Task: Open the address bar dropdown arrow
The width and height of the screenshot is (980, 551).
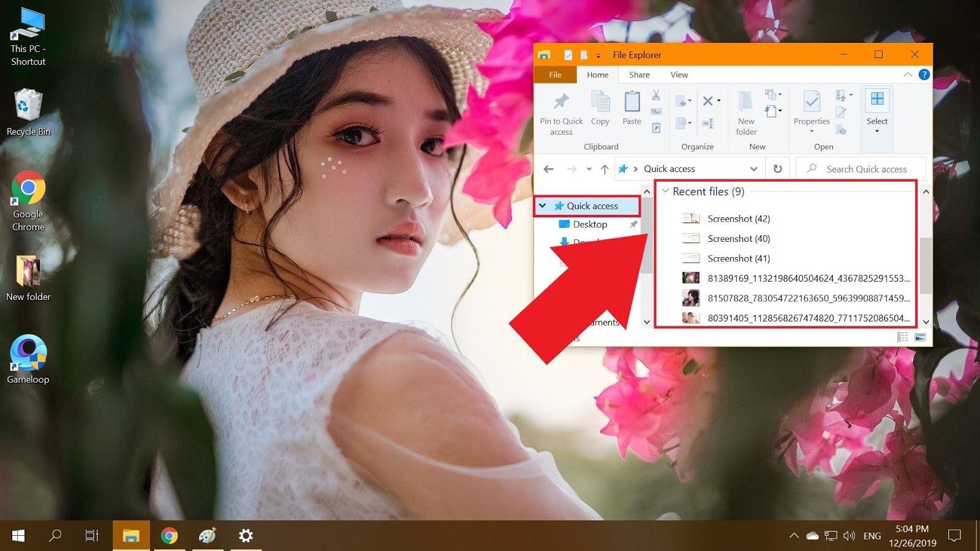Action: click(x=755, y=168)
